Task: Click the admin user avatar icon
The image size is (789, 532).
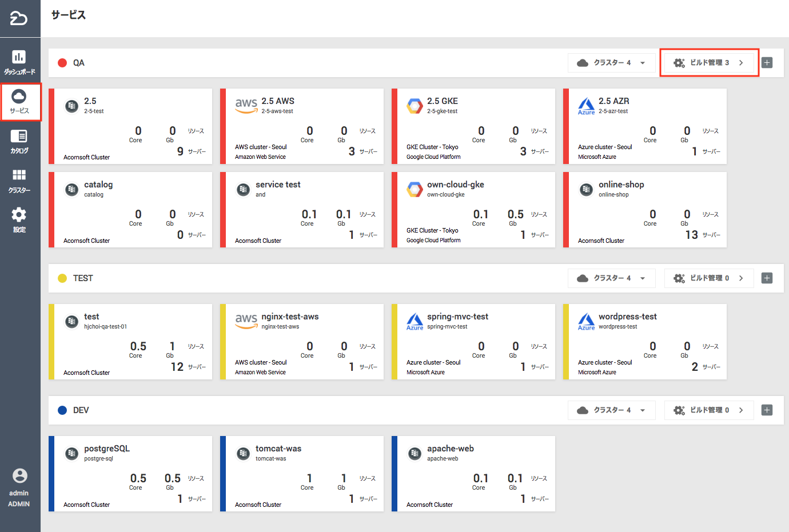Action: (19, 475)
